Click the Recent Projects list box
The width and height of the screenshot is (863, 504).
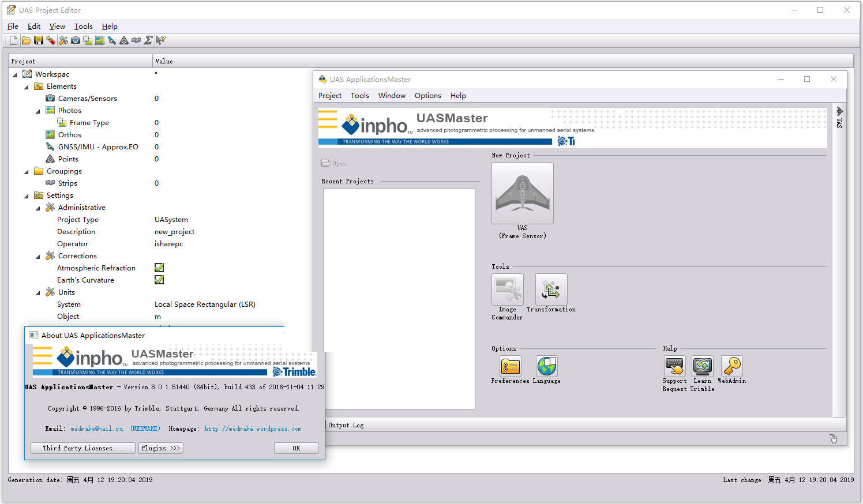pyautogui.click(x=399, y=299)
